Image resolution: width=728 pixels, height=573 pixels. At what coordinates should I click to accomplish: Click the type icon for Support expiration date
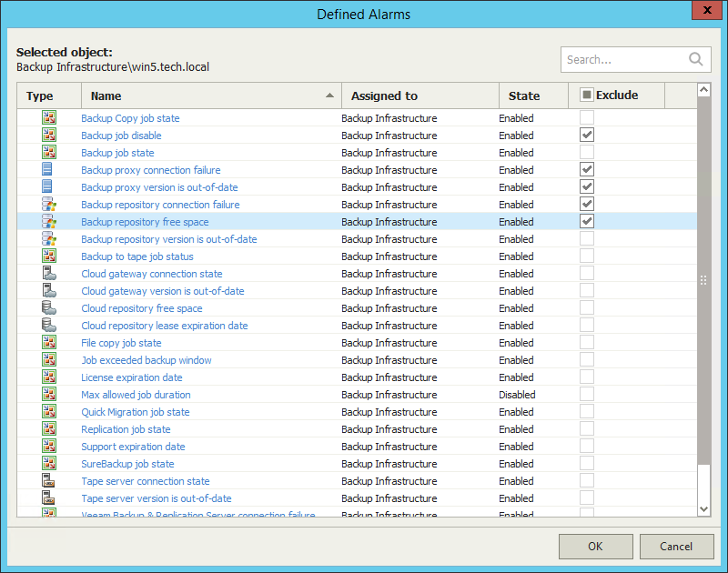pyautogui.click(x=49, y=446)
